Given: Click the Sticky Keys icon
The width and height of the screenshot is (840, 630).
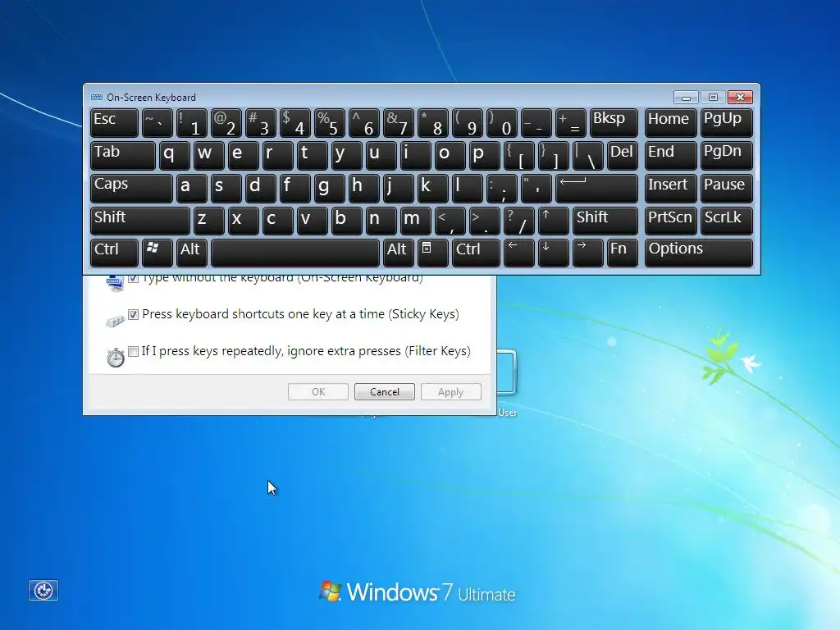Looking at the screenshot, I should tap(115, 321).
